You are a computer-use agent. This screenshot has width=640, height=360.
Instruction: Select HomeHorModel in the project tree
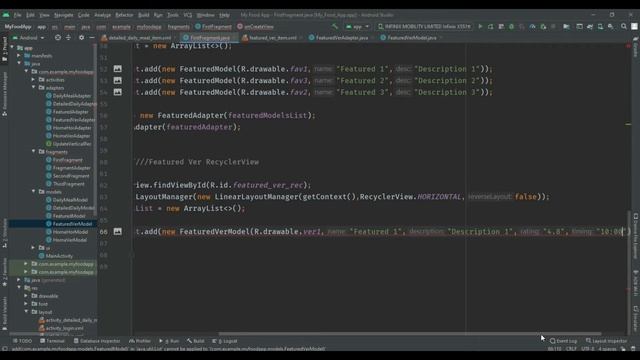pos(70,232)
